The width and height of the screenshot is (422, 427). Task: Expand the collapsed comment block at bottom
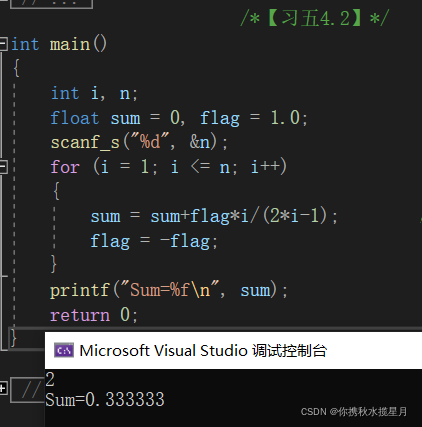coord(3,388)
